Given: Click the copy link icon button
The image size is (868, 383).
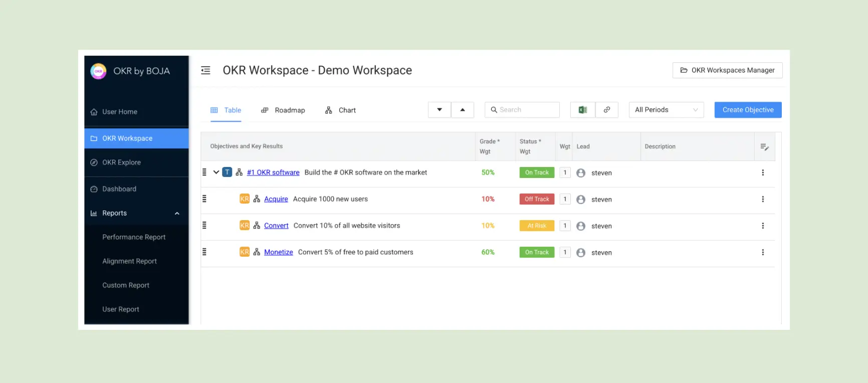Looking at the screenshot, I should [607, 110].
